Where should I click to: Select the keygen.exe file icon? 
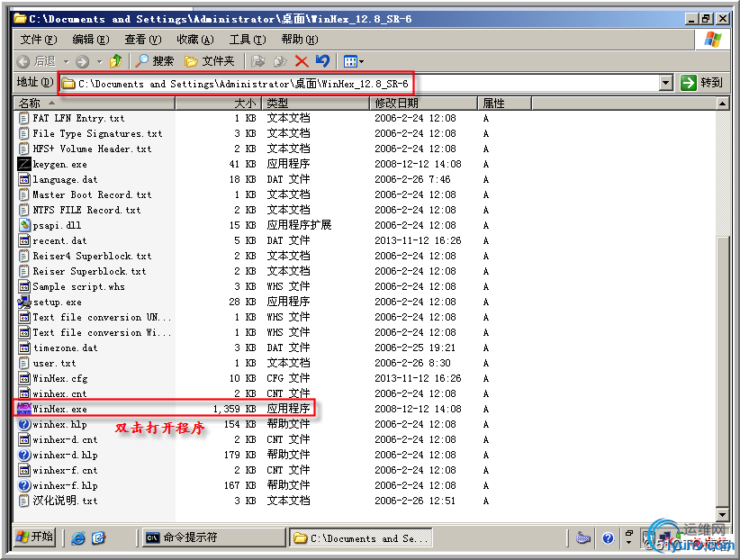(24, 164)
